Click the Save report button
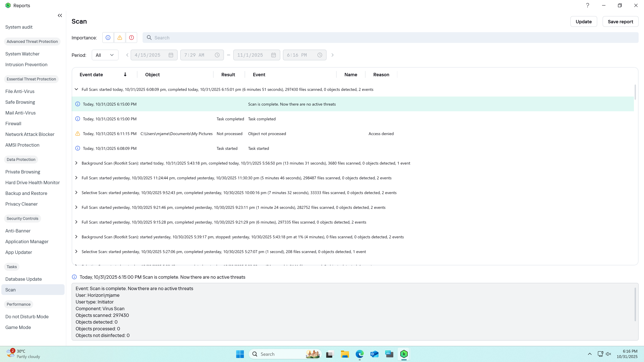 [x=620, y=21]
